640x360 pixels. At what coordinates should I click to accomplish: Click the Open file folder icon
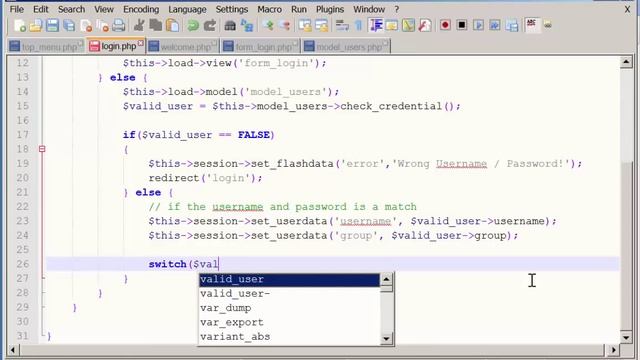click(x=36, y=26)
